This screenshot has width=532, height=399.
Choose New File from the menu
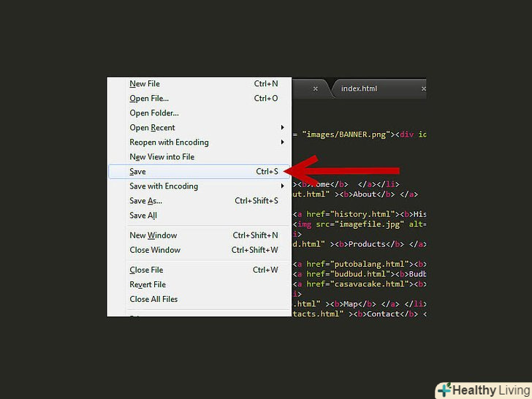click(199, 84)
